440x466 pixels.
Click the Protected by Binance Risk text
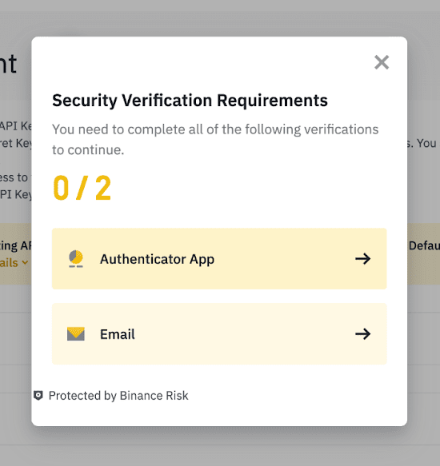click(x=118, y=396)
